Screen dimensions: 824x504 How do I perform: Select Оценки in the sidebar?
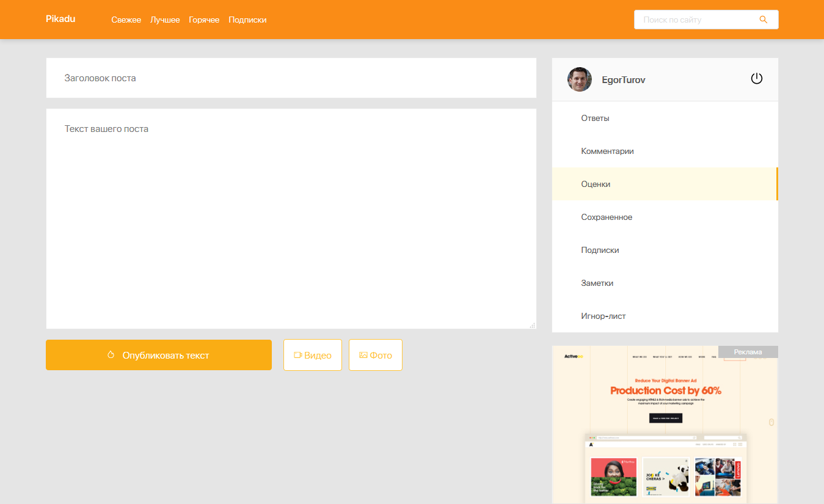665,184
